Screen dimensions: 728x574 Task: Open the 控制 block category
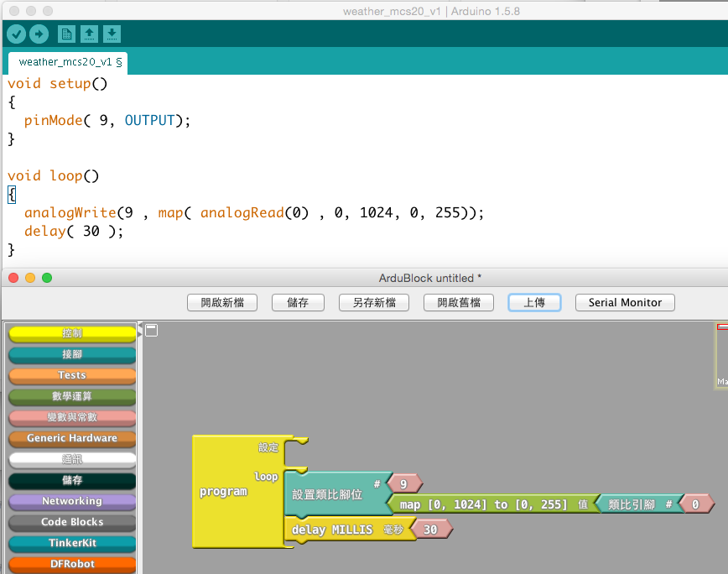tap(71, 333)
